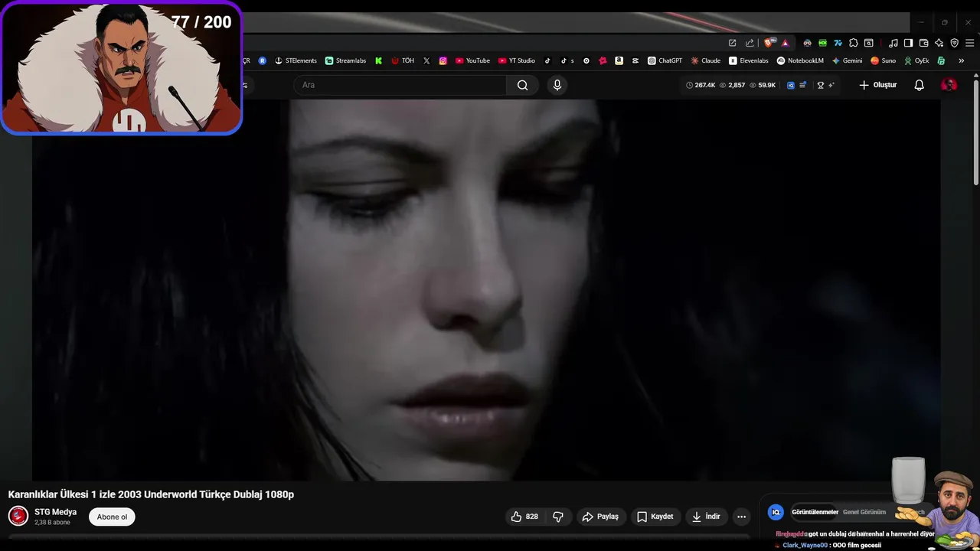Viewport: 980px width, 551px height.
Task: Open the Kick bookmark icon
Action: click(x=378, y=60)
